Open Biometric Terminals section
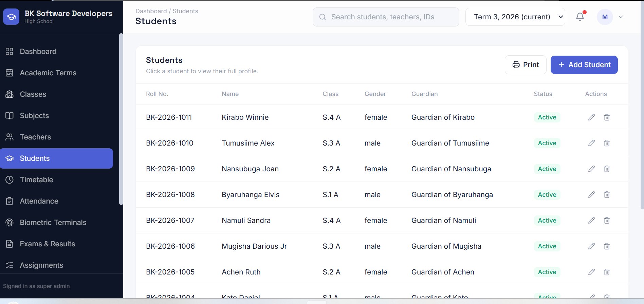Viewport: 644px width, 304px height. [56, 223]
